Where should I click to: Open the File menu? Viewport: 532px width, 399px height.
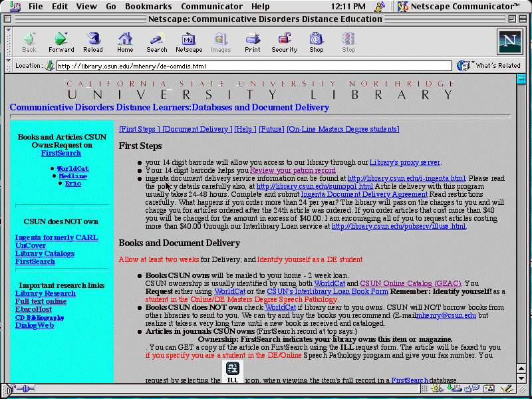click(36, 6)
